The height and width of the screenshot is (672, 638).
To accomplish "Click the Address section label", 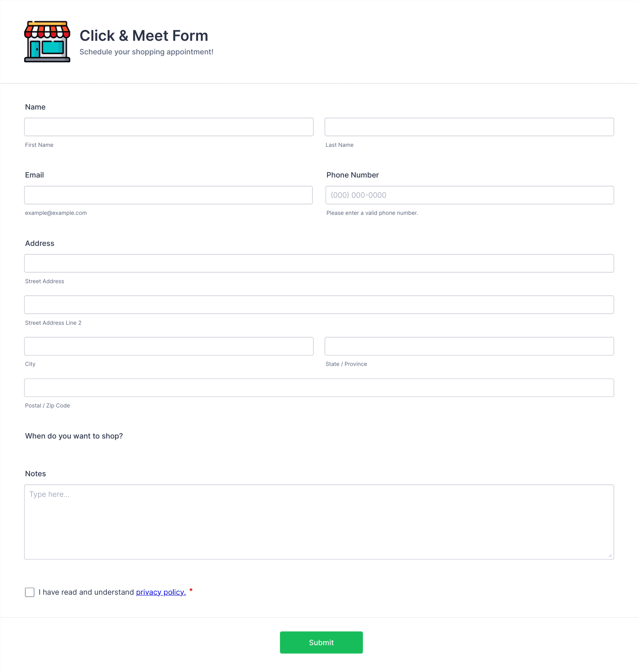I will 40,243.
